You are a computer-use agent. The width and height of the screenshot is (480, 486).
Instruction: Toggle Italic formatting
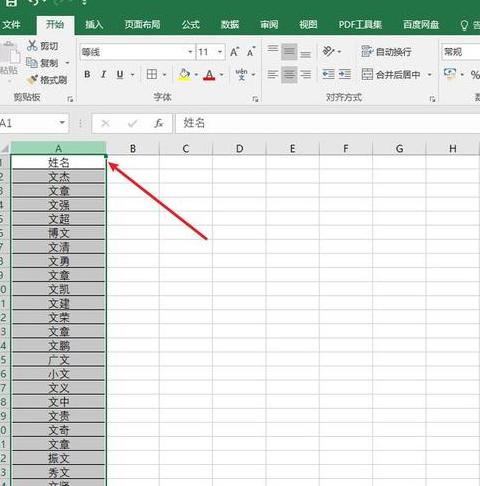104,74
